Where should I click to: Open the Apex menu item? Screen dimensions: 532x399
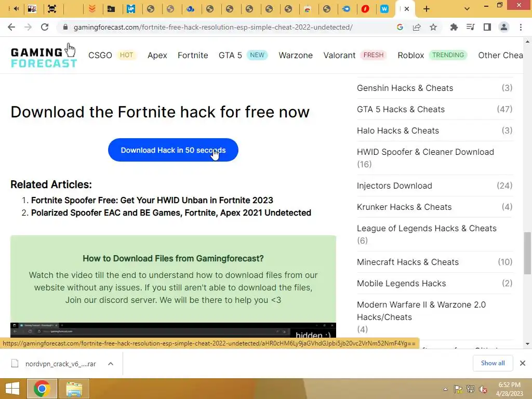pyautogui.click(x=157, y=55)
